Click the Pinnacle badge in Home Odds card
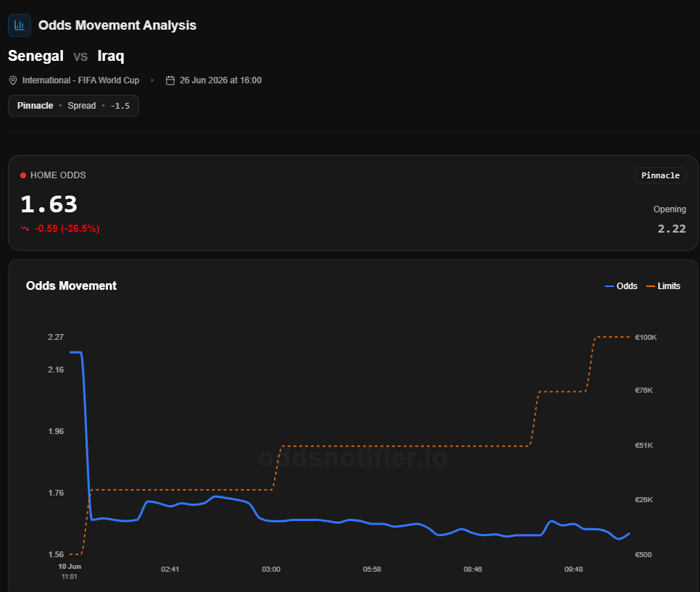This screenshot has width=700, height=592. pyautogui.click(x=660, y=175)
